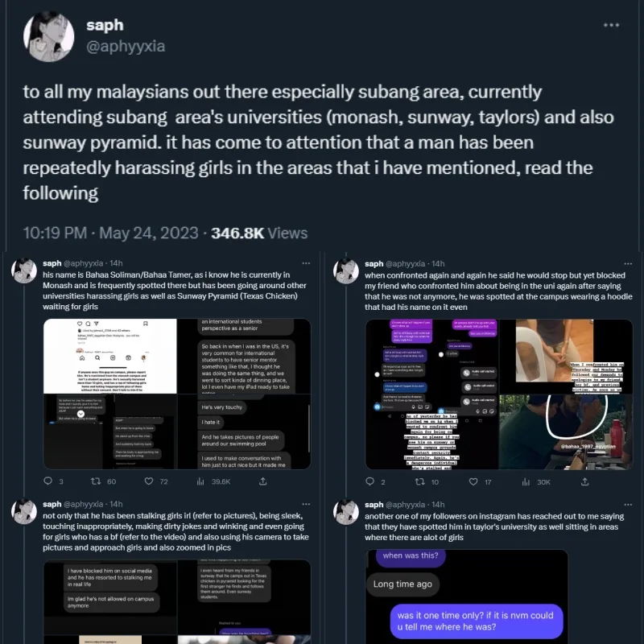Share the tweet with 39.6K views

[x=262, y=482]
